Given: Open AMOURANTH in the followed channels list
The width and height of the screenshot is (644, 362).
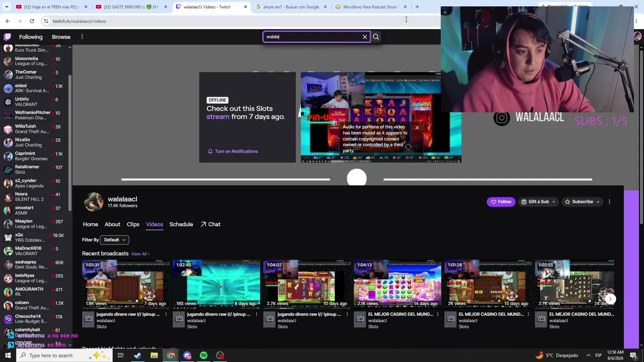Looking at the screenshot, I should pos(34,292).
